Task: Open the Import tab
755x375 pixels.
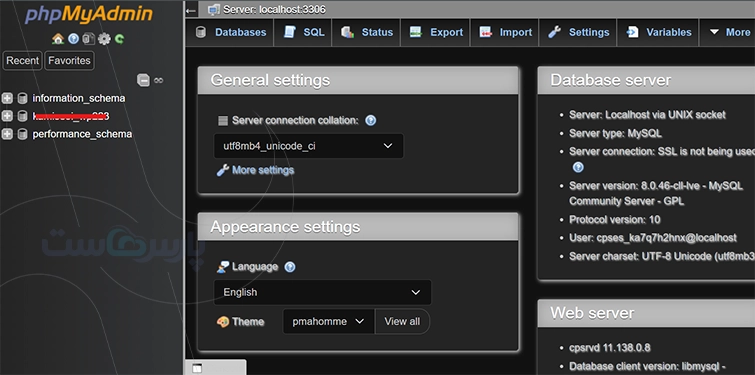Action: (505, 32)
